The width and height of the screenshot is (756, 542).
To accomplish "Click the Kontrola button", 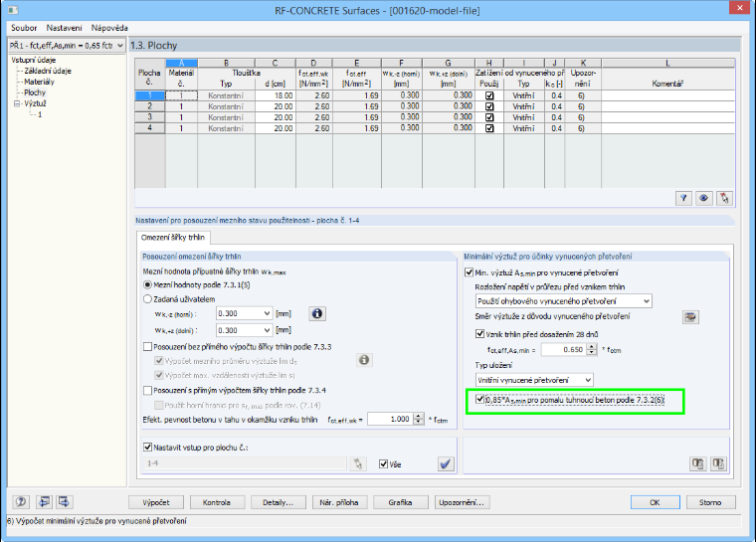I will 217,502.
